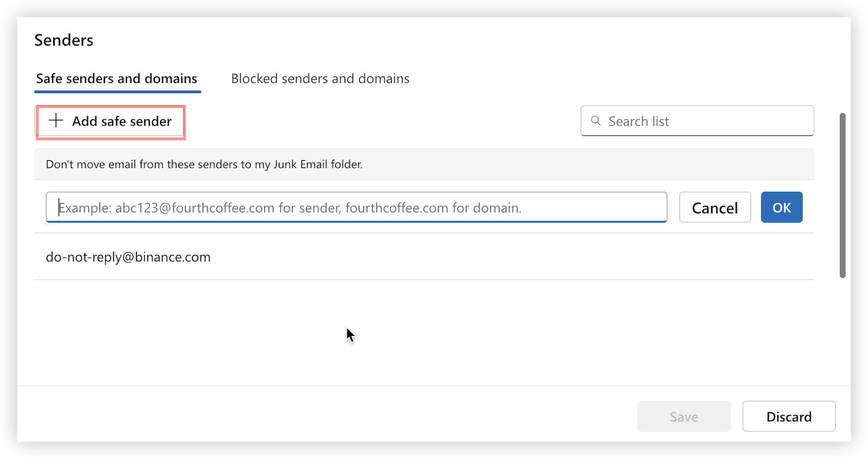Click into the sender example input field

[x=356, y=208]
